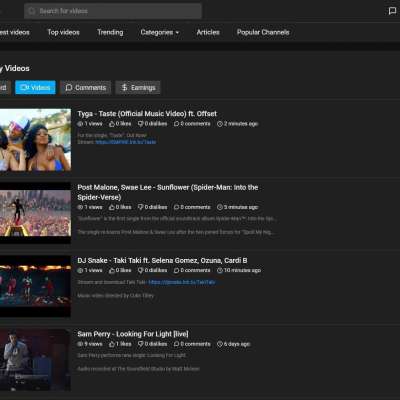The width and height of the screenshot is (400, 400).
Task: Click the comments bubble icon on Tyga video
Action: pyautogui.click(x=177, y=124)
